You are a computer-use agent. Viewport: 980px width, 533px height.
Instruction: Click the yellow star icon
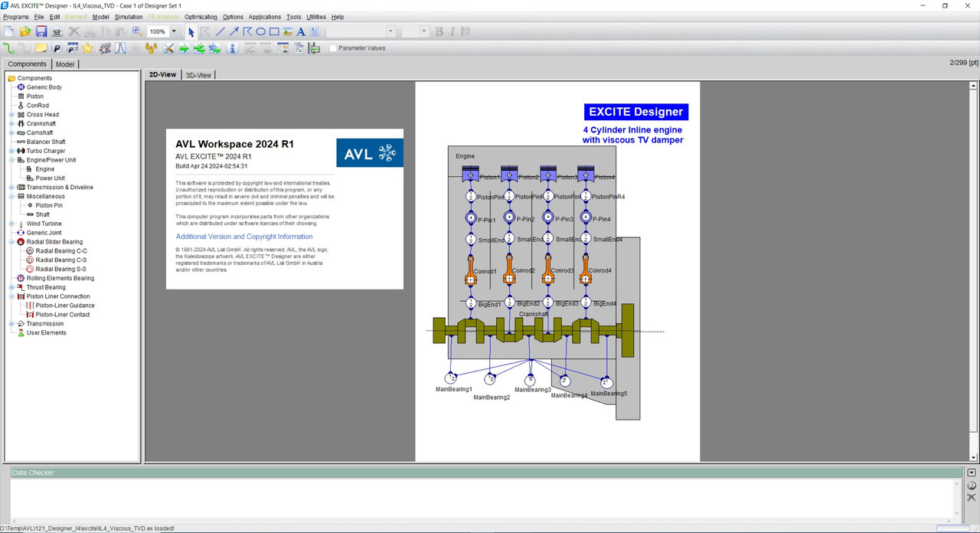point(88,48)
